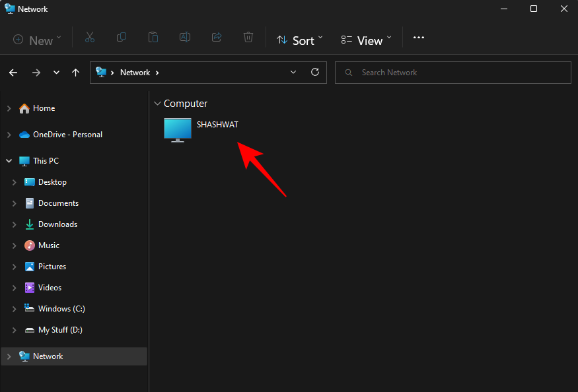Image resolution: width=578 pixels, height=392 pixels.
Task: Select Network in the breadcrumb bar
Action: (x=135, y=72)
